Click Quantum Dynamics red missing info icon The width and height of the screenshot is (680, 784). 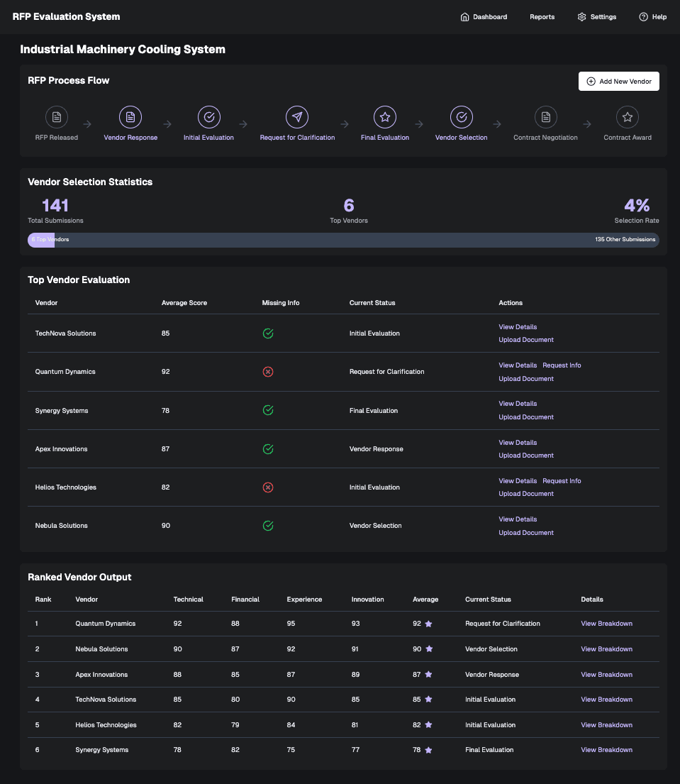pos(268,372)
